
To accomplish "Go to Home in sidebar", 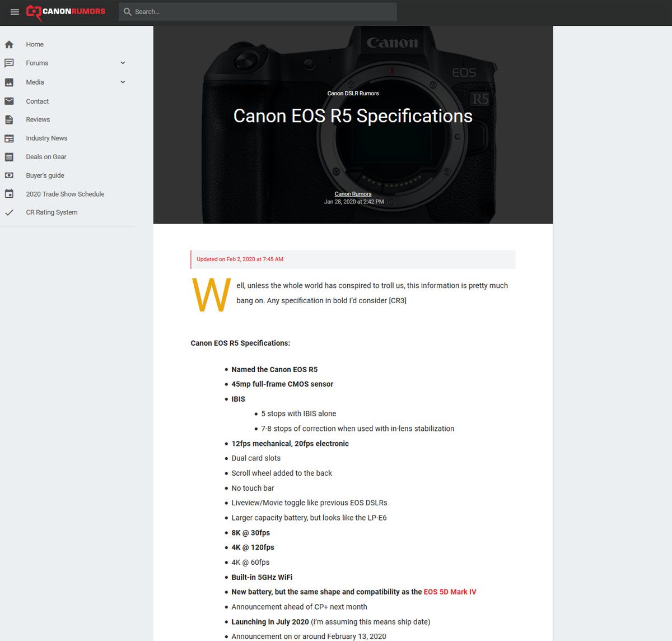I will click(35, 44).
